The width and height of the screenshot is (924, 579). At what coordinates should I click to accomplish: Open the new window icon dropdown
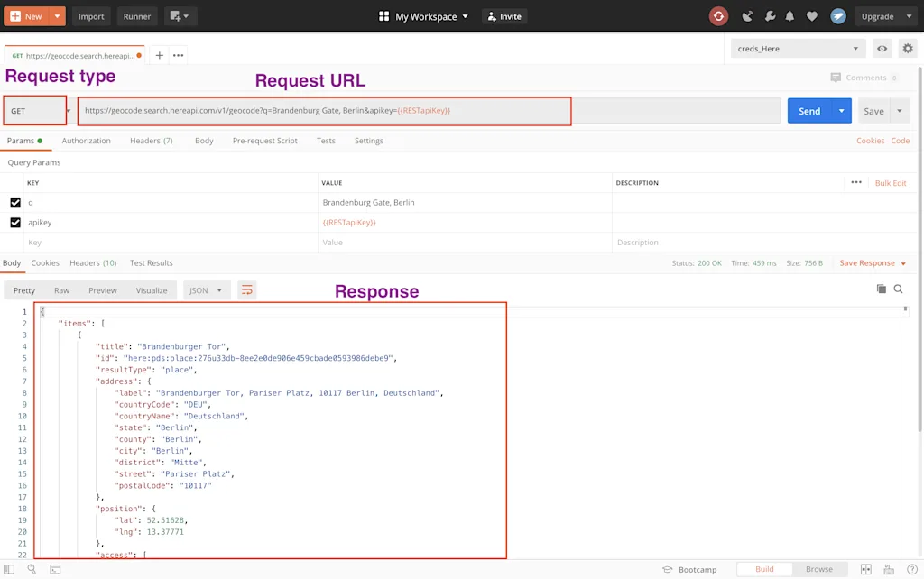pos(180,16)
